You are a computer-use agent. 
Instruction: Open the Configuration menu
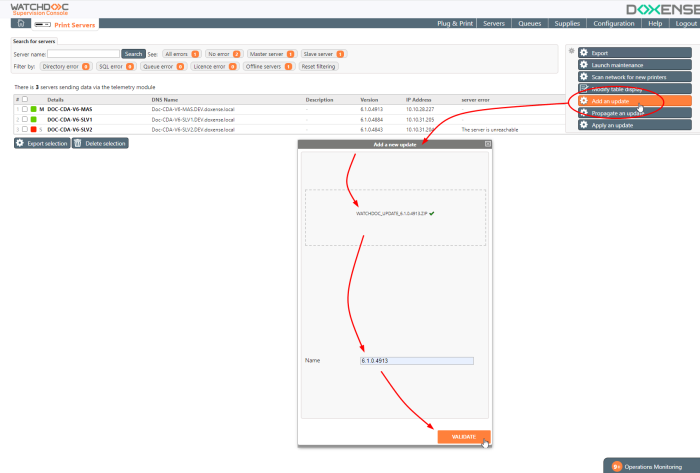point(613,22)
